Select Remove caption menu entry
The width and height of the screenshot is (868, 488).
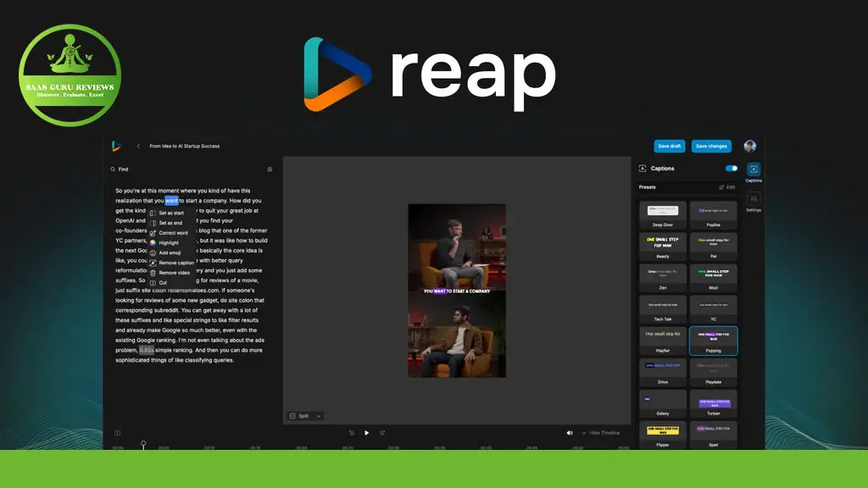tap(171, 263)
